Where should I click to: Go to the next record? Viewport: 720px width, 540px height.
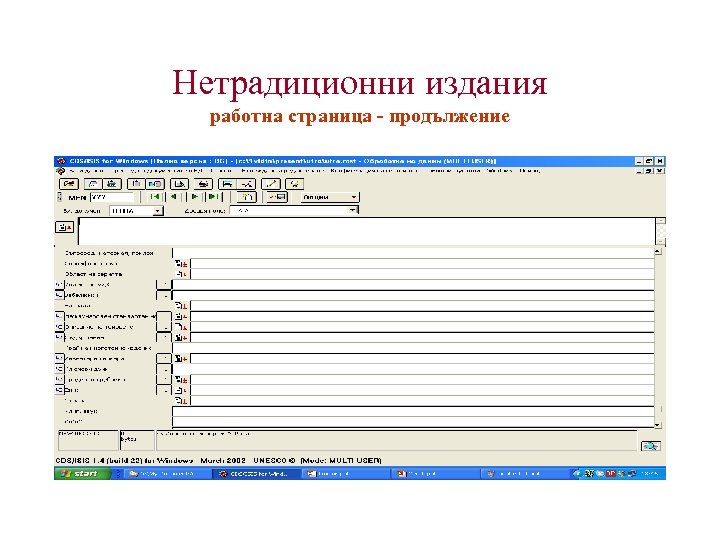coord(195,197)
